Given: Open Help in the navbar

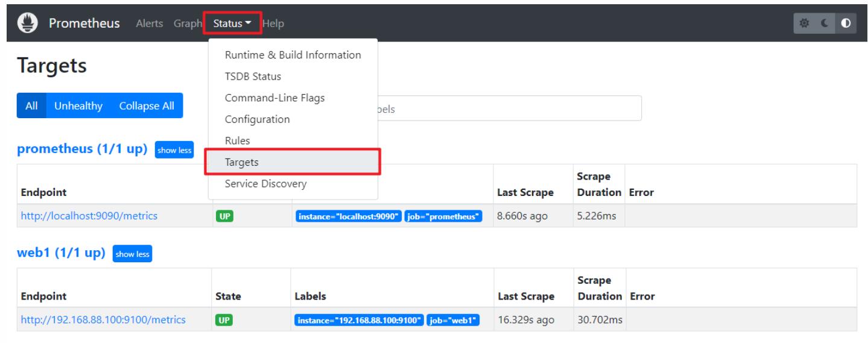Looking at the screenshot, I should 273,24.
